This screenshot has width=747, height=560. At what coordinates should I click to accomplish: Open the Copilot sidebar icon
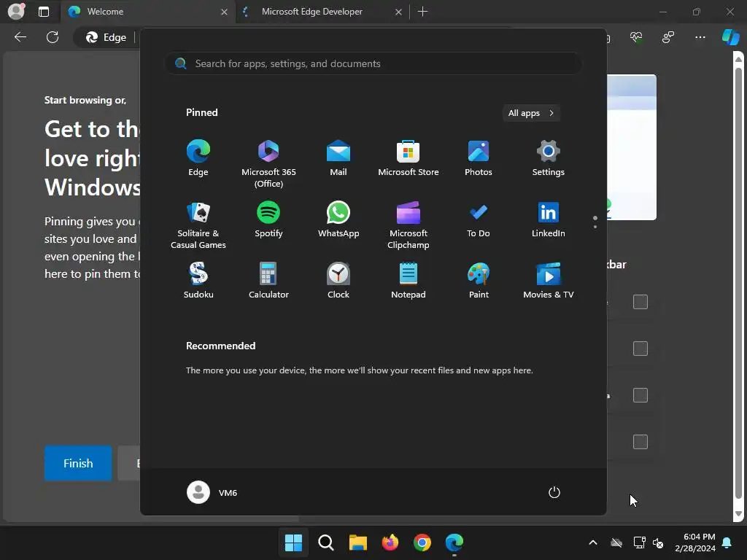pyautogui.click(x=730, y=37)
